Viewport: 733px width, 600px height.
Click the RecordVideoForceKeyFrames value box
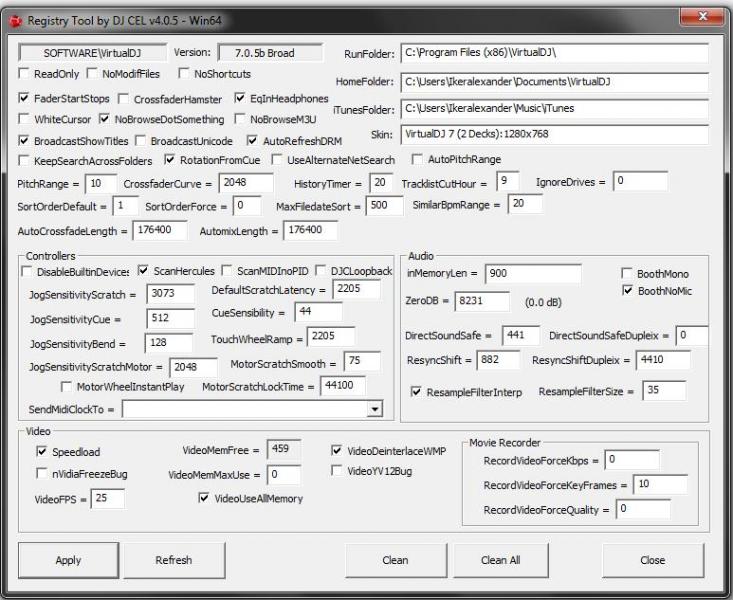(660, 484)
